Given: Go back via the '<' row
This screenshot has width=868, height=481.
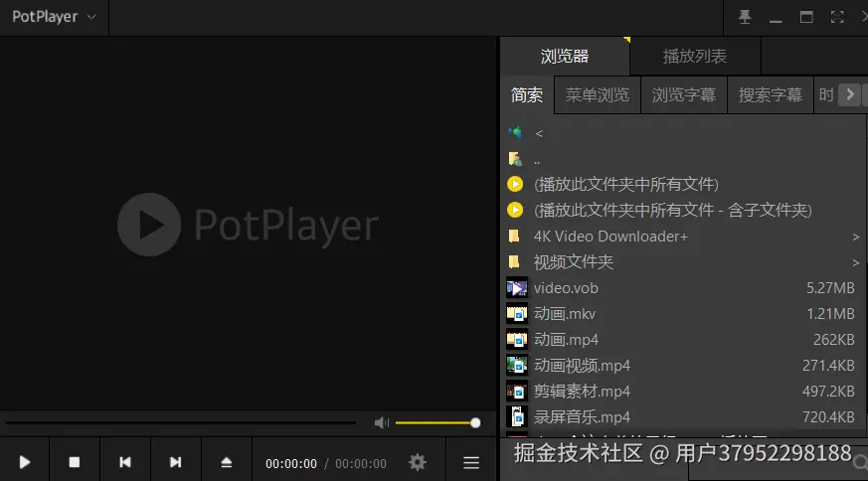Looking at the screenshot, I should coord(683,133).
